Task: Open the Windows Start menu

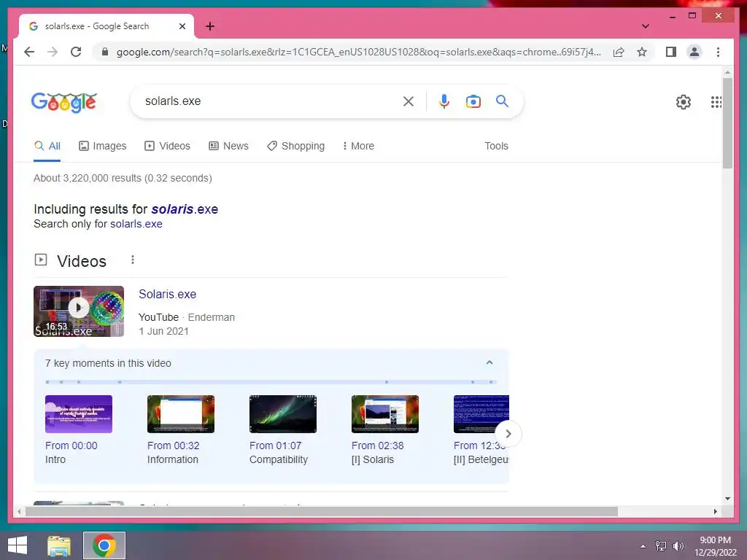Action: (x=18, y=545)
